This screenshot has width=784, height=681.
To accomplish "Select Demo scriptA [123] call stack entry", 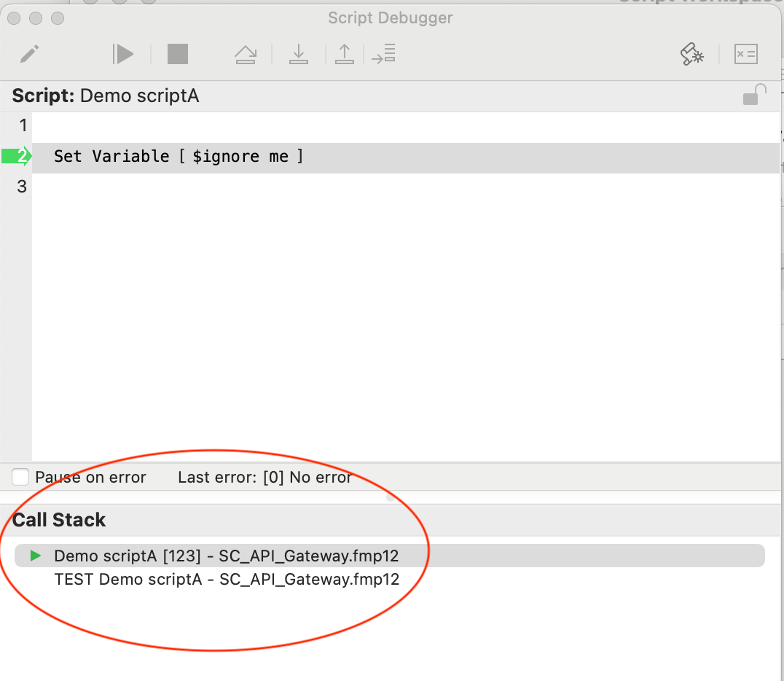I will (x=390, y=556).
